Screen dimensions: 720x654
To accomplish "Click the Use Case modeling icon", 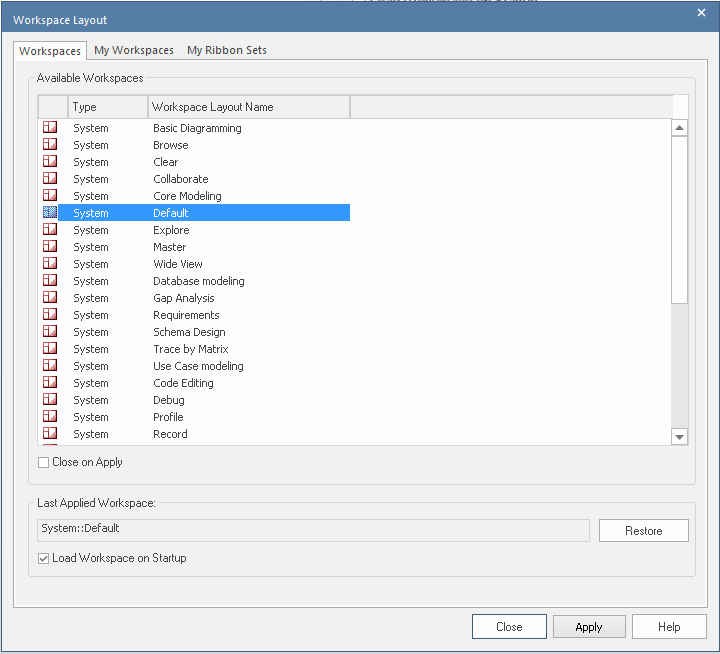I will 50,366.
